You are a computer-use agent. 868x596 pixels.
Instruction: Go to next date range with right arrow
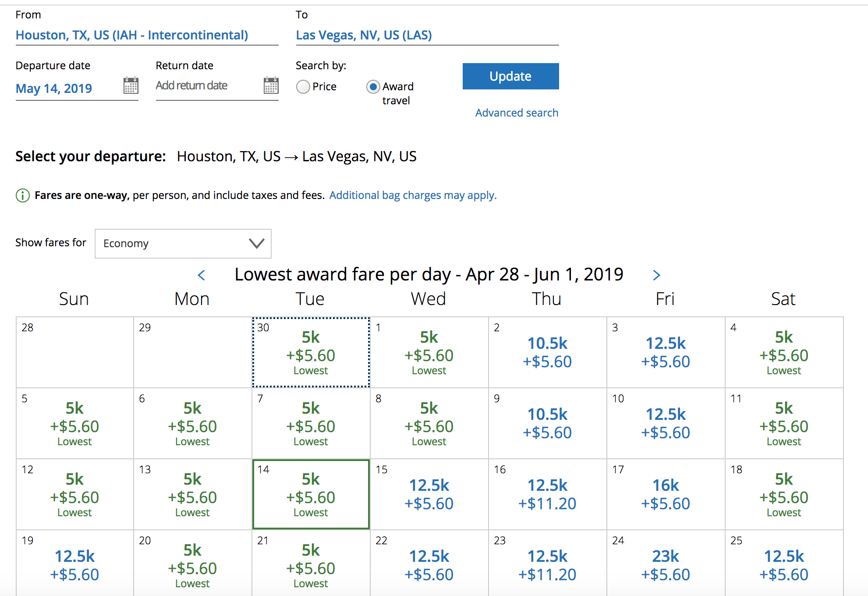click(x=657, y=275)
